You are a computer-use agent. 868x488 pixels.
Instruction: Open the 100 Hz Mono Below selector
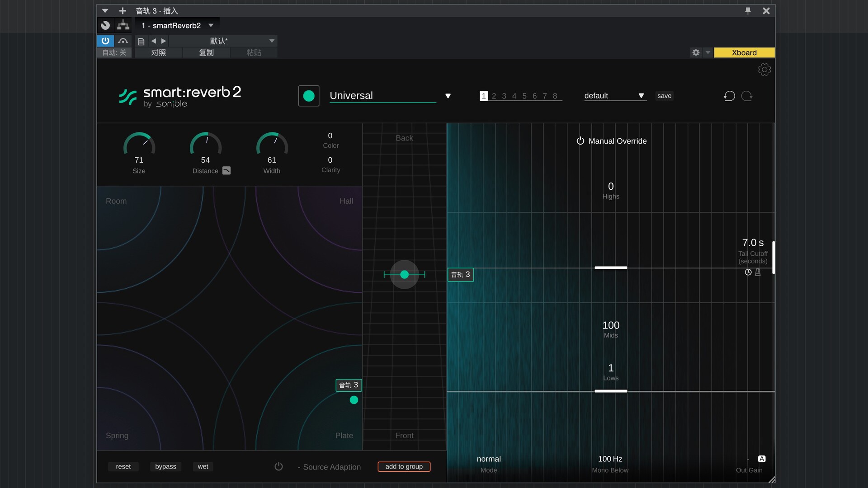click(x=610, y=459)
